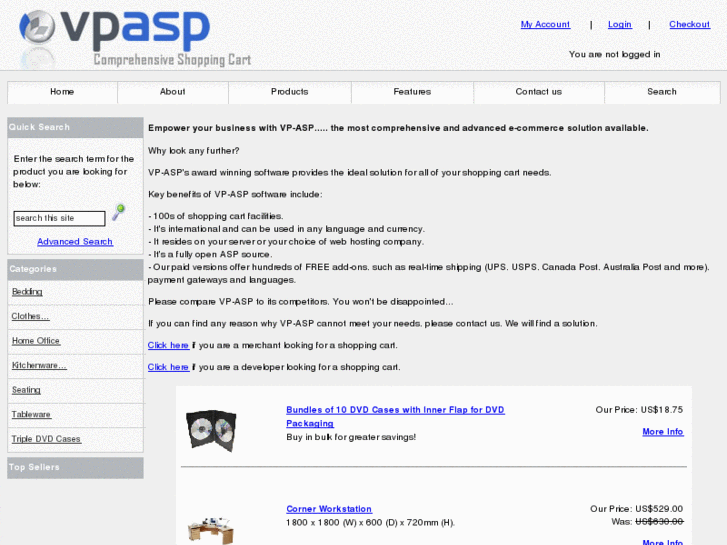Open the Corner Workstation desk thumbnail
727x545 pixels.
[211, 531]
